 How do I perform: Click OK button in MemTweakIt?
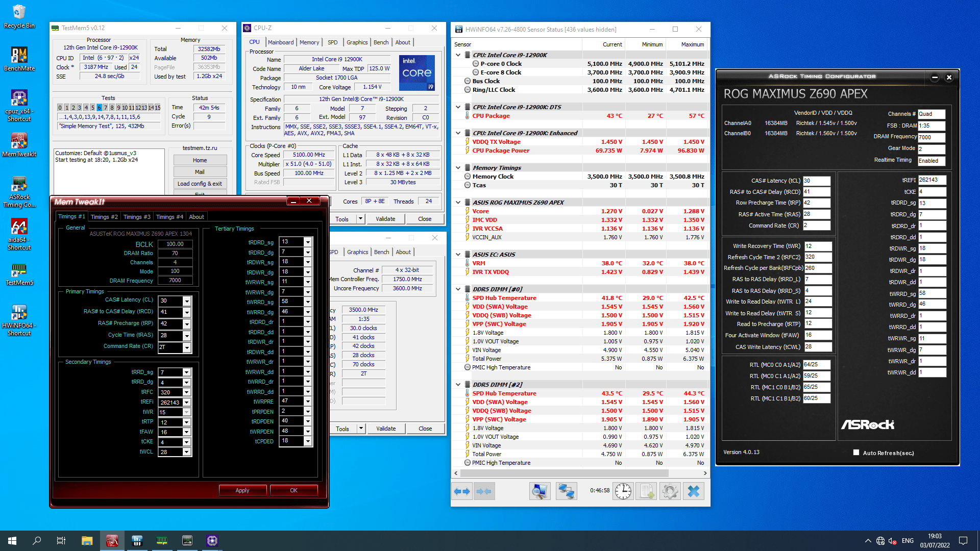tap(293, 490)
